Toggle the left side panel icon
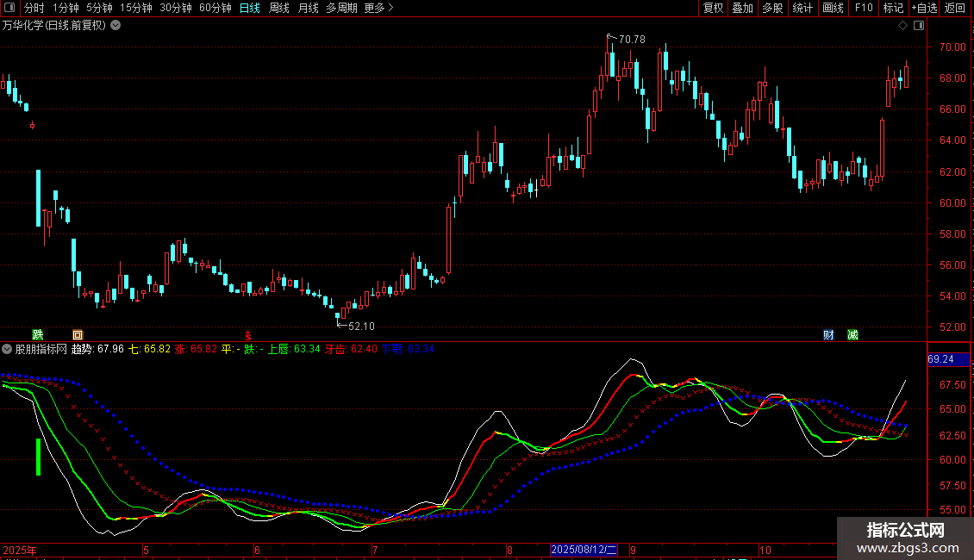 click(x=9, y=8)
